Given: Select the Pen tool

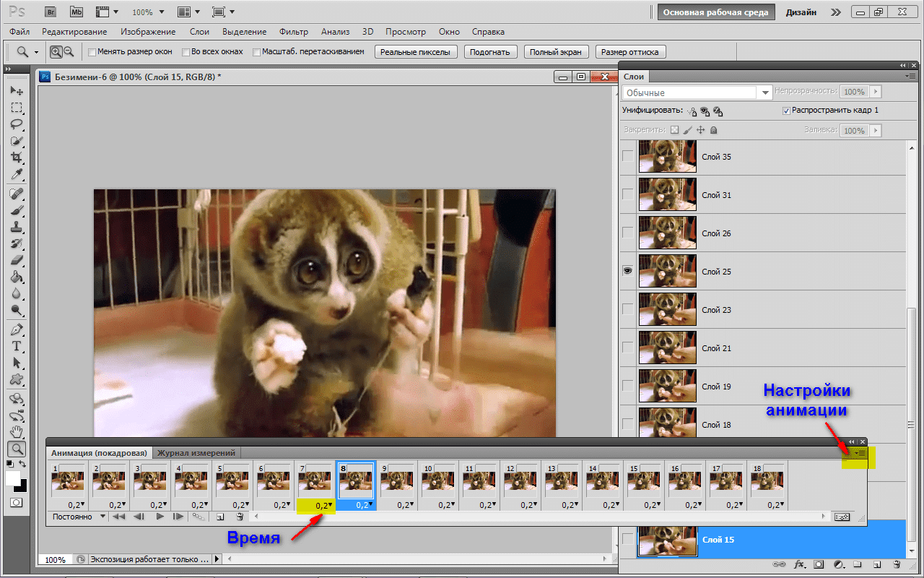Looking at the screenshot, I should tap(16, 329).
